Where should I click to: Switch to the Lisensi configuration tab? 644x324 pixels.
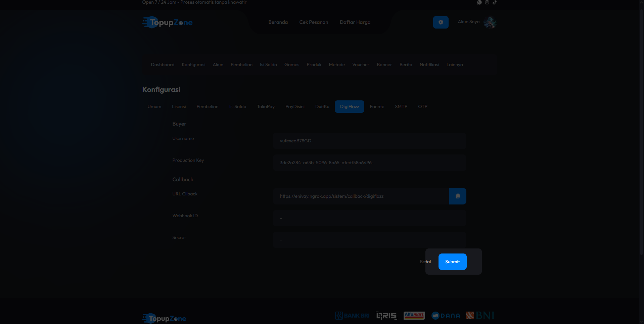click(179, 106)
